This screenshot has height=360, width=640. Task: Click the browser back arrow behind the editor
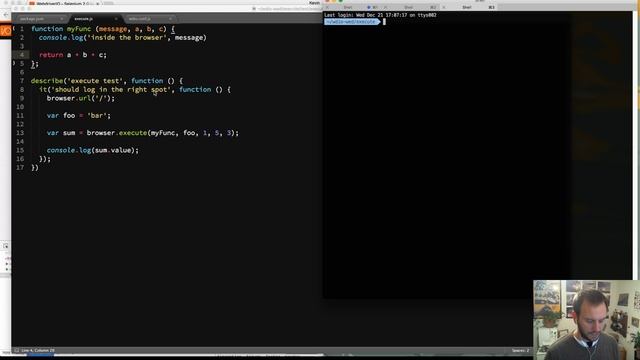point(6,15)
